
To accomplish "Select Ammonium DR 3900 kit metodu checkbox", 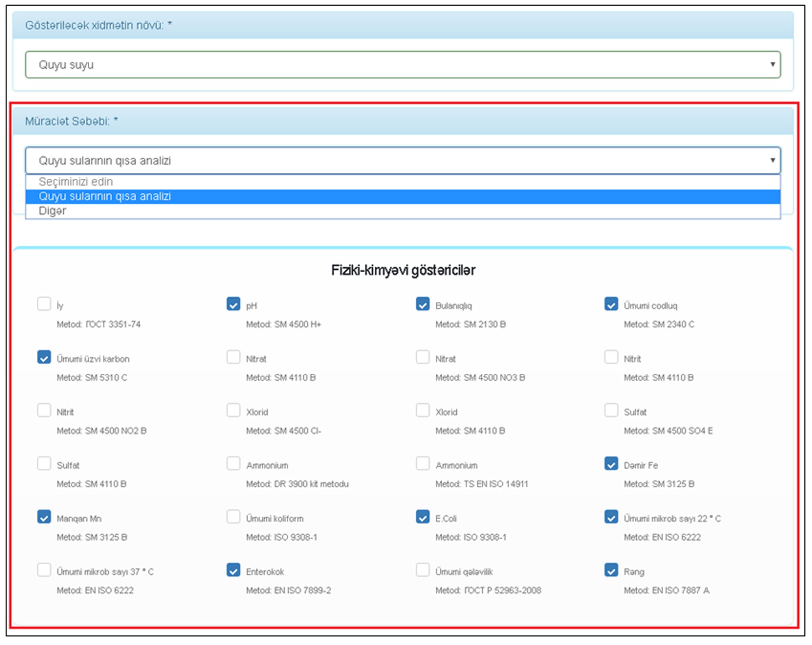I will click(233, 463).
